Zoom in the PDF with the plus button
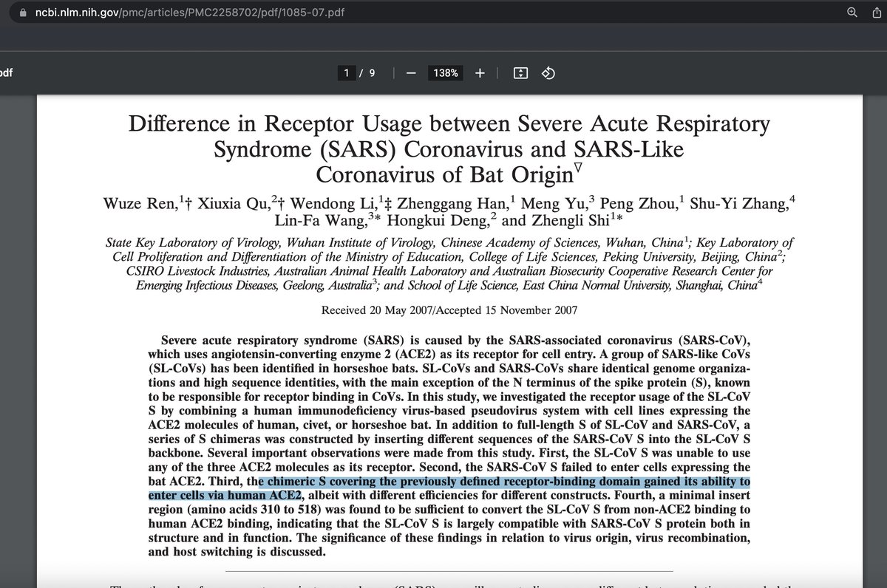887x588 pixels. click(480, 73)
